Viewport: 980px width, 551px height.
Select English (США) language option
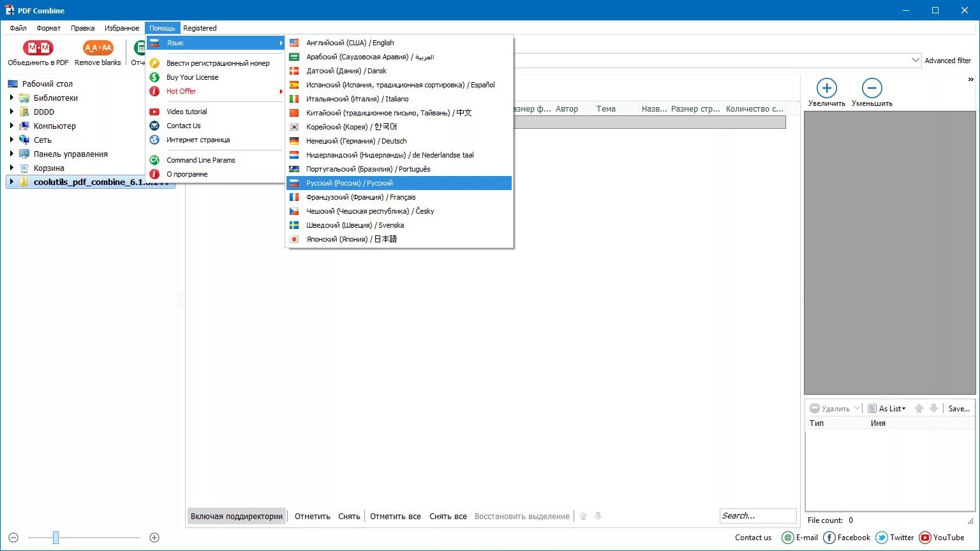tap(399, 43)
